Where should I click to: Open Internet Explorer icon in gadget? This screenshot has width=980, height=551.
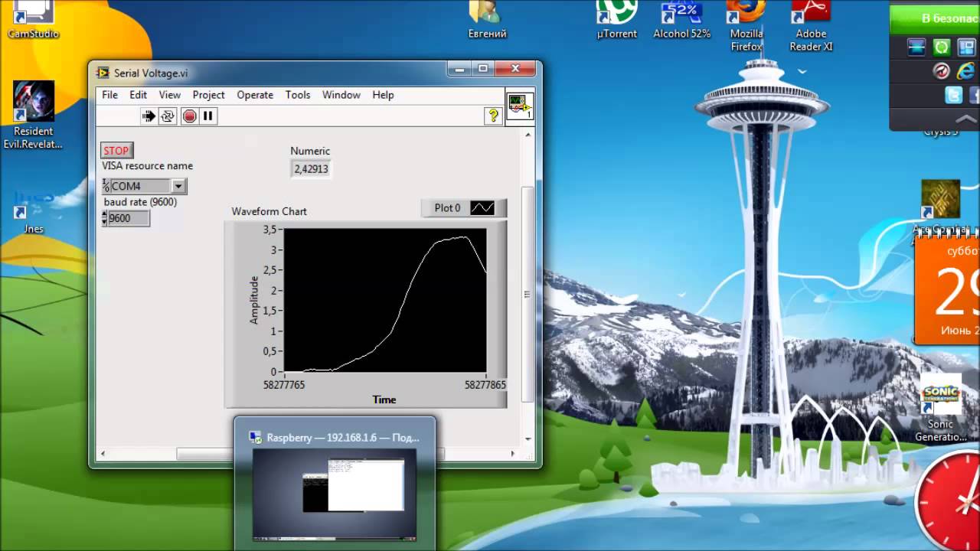pos(965,71)
